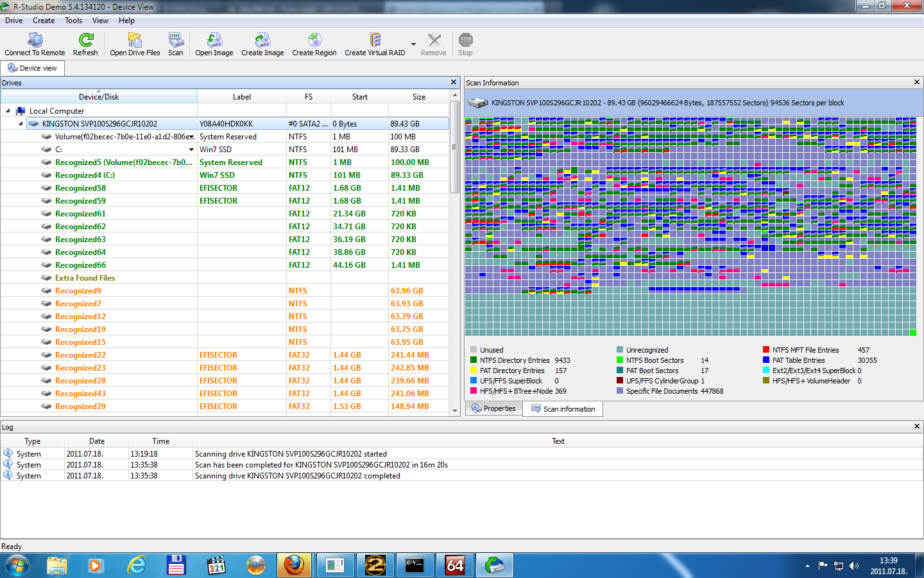Open the Windows Start button

pos(17,566)
